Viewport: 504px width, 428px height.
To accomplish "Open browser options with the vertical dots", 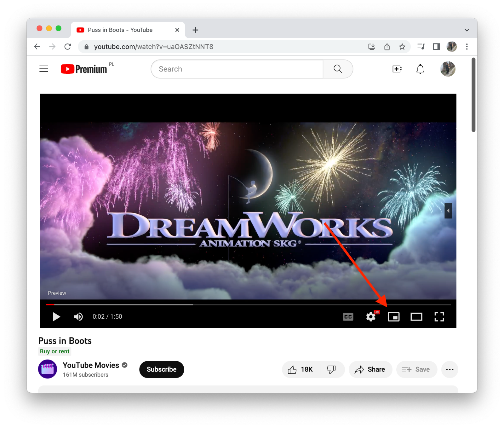I will [x=467, y=46].
